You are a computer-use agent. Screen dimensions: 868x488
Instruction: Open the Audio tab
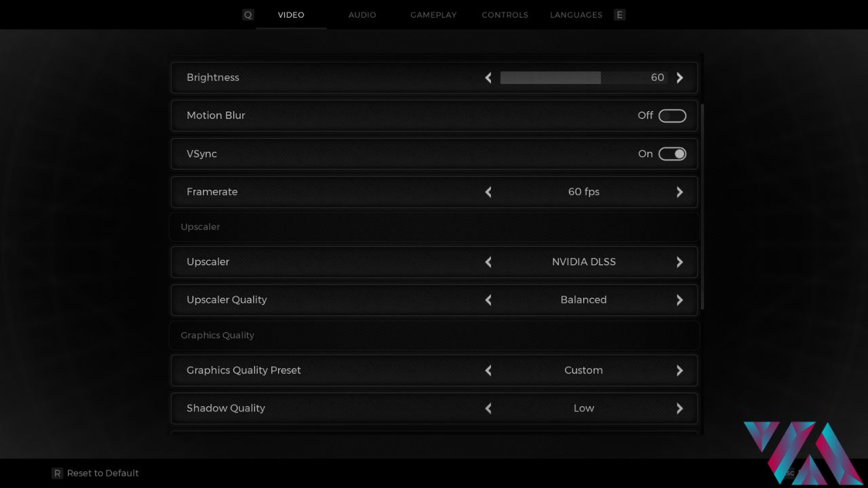pos(362,15)
